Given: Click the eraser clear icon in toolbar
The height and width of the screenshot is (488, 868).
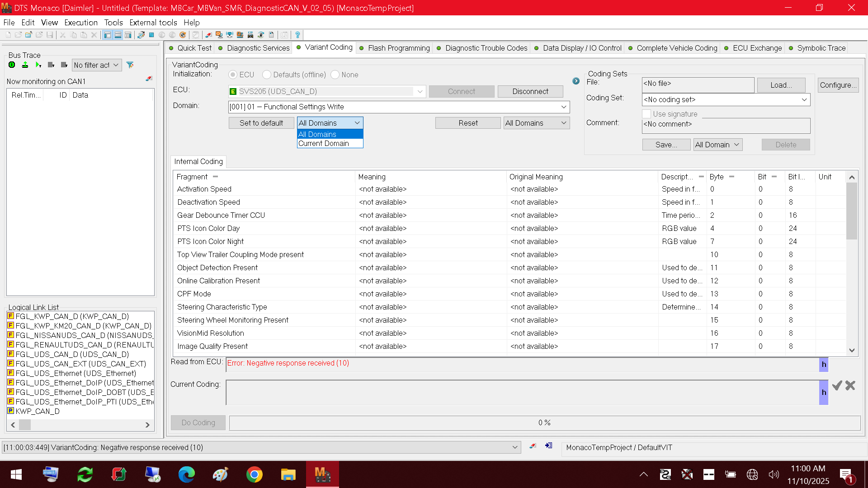Looking at the screenshot, I should 208,35.
